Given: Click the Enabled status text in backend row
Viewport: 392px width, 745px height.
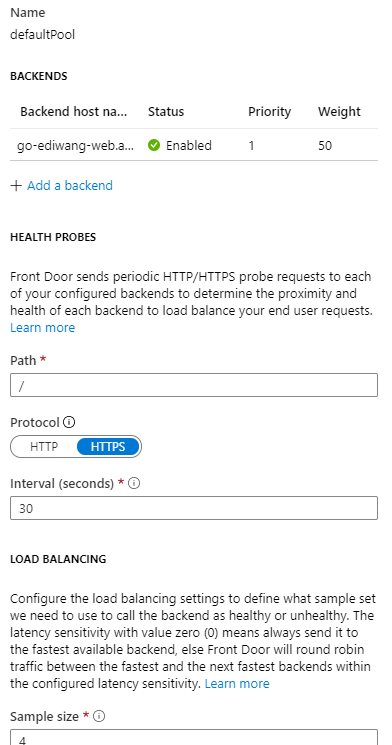Looking at the screenshot, I should 189,145.
